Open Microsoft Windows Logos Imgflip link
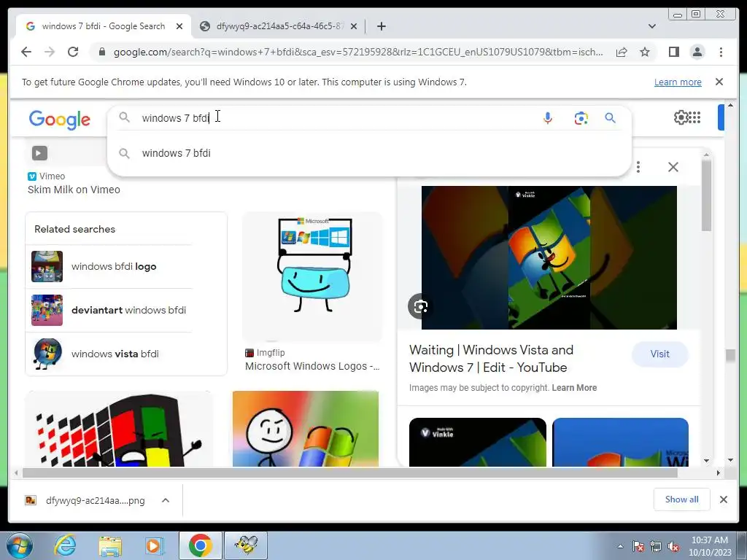The width and height of the screenshot is (747, 560). (x=312, y=366)
